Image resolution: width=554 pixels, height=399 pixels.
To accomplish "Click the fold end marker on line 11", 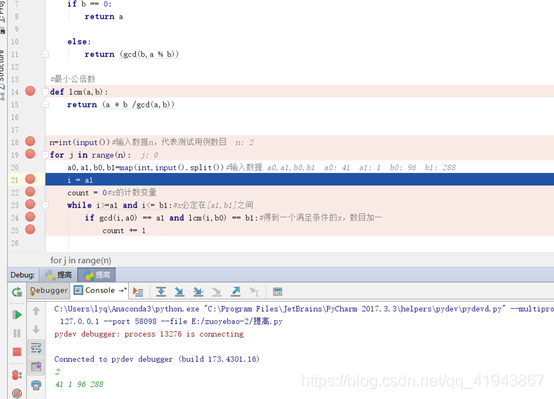I will [x=45, y=54].
